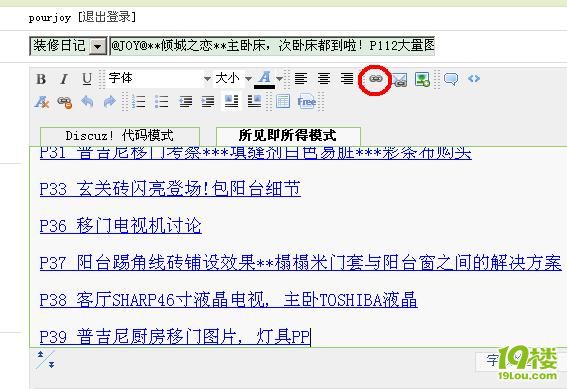This screenshot has height=389, width=567.
Task: Click the insert table icon
Action: (283, 102)
